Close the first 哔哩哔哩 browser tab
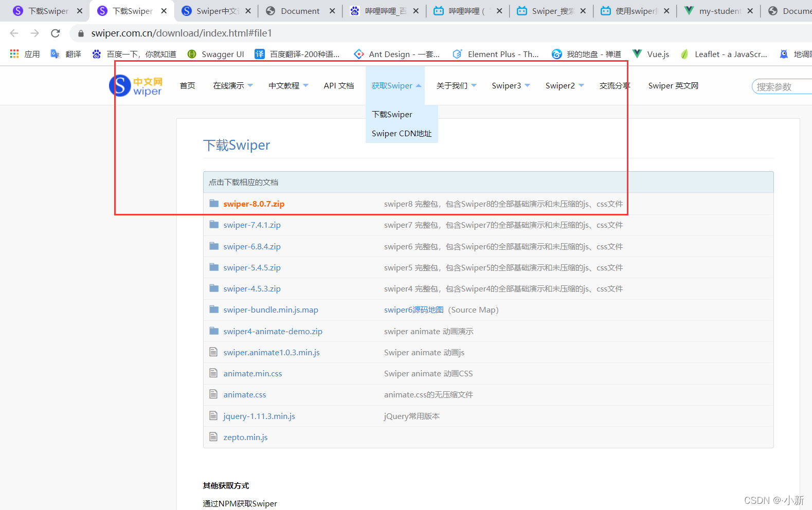This screenshot has width=812, height=510. pyautogui.click(x=416, y=11)
